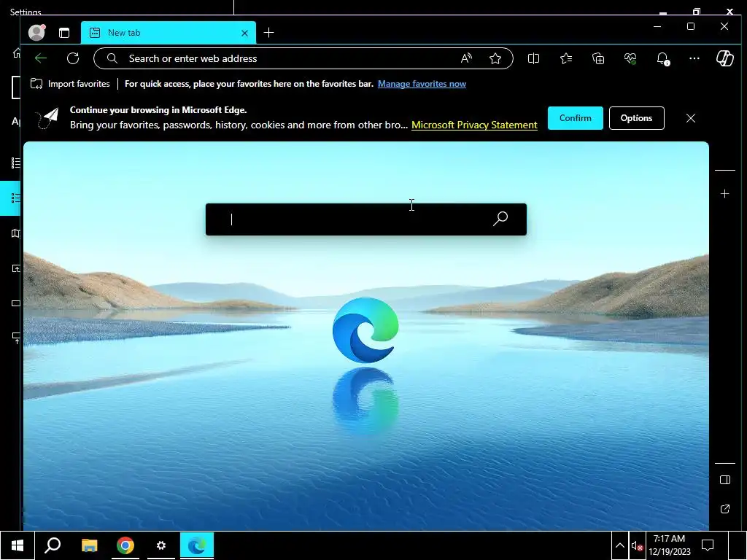The height and width of the screenshot is (560, 747).
Task: Open the Copilot icon
Action: (725, 58)
